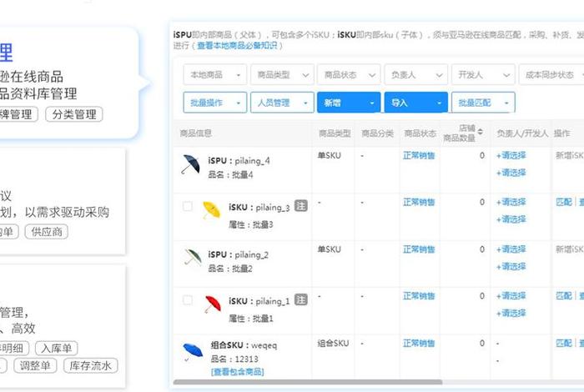
Task: Click the 注 note icon beside pilaing_3
Action: click(301, 205)
